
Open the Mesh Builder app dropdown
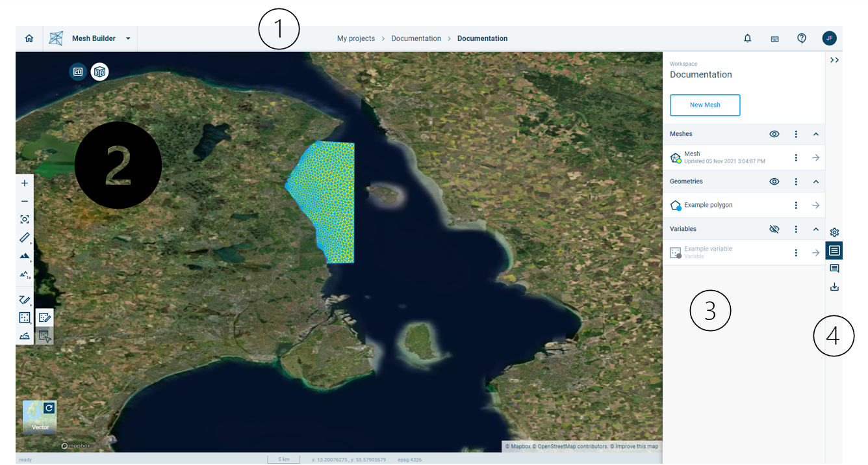click(x=128, y=38)
